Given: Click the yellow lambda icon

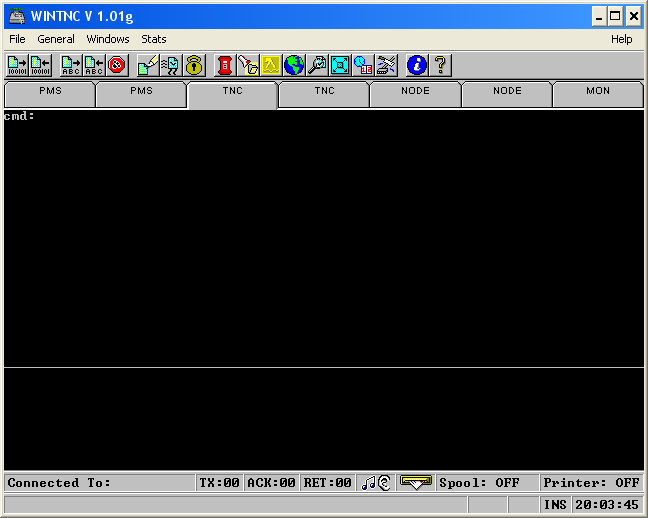Looking at the screenshot, I should pyautogui.click(x=271, y=65).
